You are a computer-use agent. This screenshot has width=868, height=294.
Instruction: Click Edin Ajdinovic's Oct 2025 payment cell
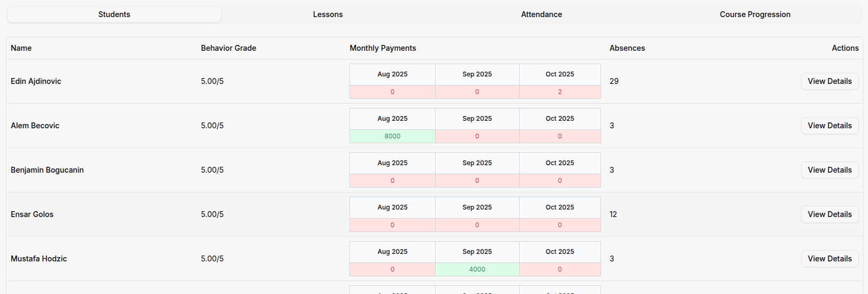[x=560, y=92]
